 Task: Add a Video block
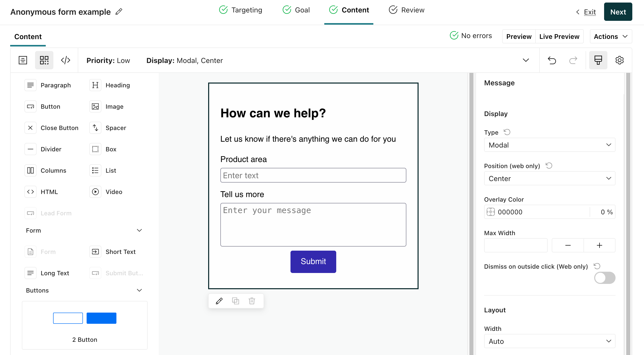106,192
